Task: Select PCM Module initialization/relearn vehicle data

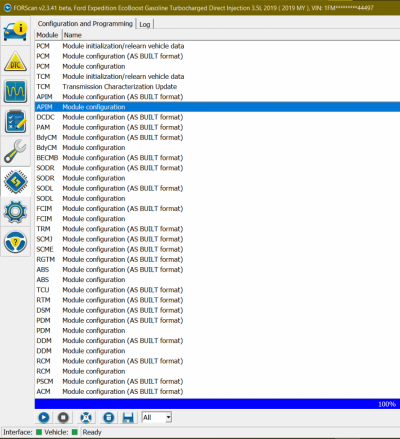Action: point(217,46)
